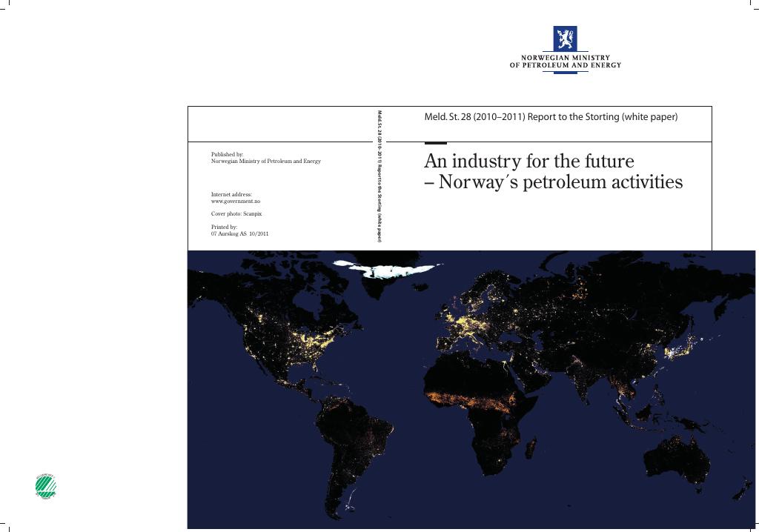Viewport: 759px width, 532px height.
Task: Click 'Norwegian Ministry of Petroleum and Energy' logo text
Action: (x=566, y=61)
